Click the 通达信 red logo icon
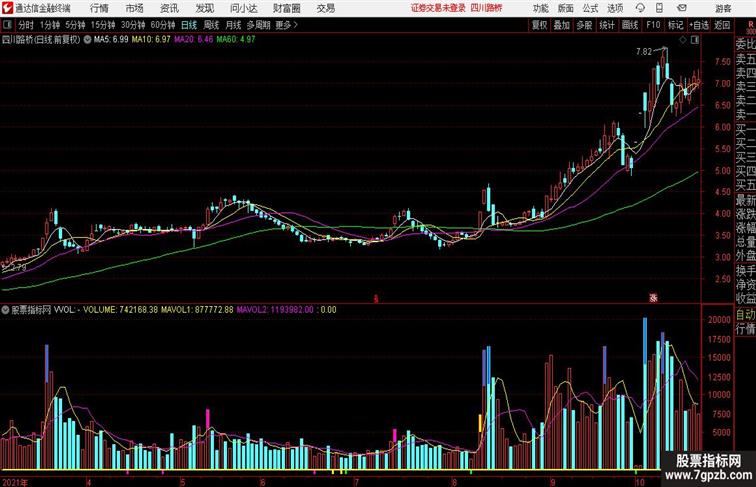 pyautogui.click(x=7, y=8)
